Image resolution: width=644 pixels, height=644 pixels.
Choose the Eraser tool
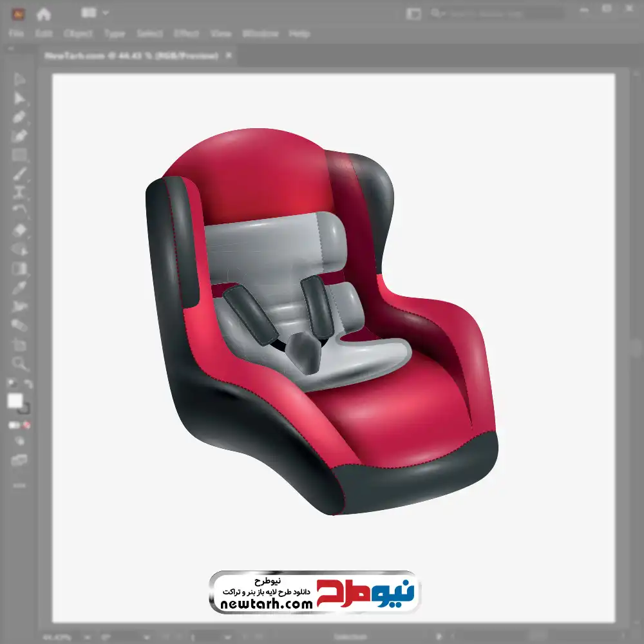tap(19, 231)
